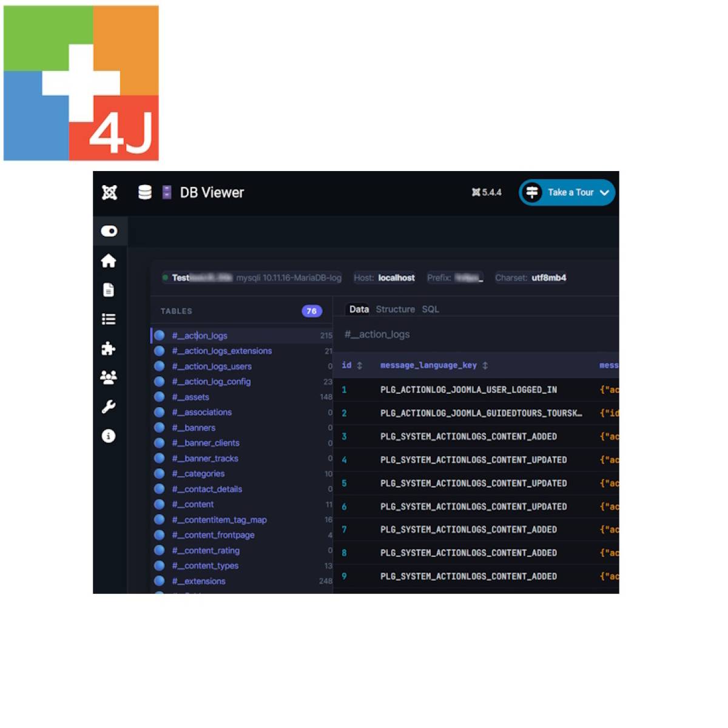Switch to the SQL tab
Screen dimensions: 728x728
[430, 309]
